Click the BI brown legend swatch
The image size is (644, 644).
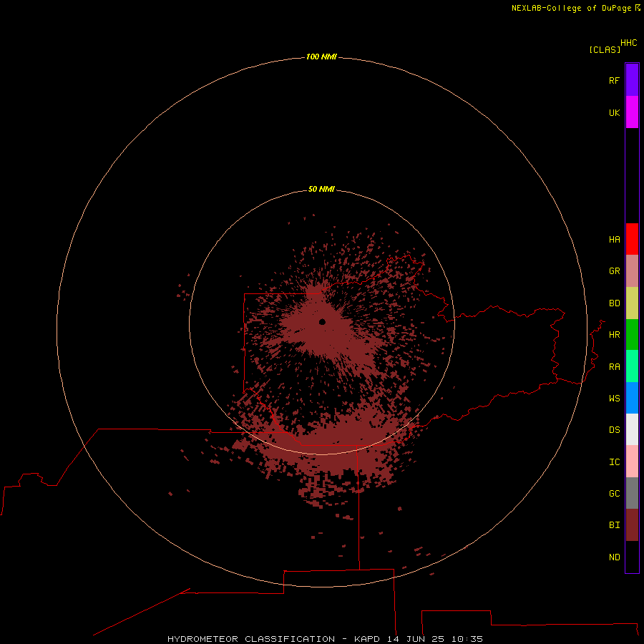coord(632,525)
